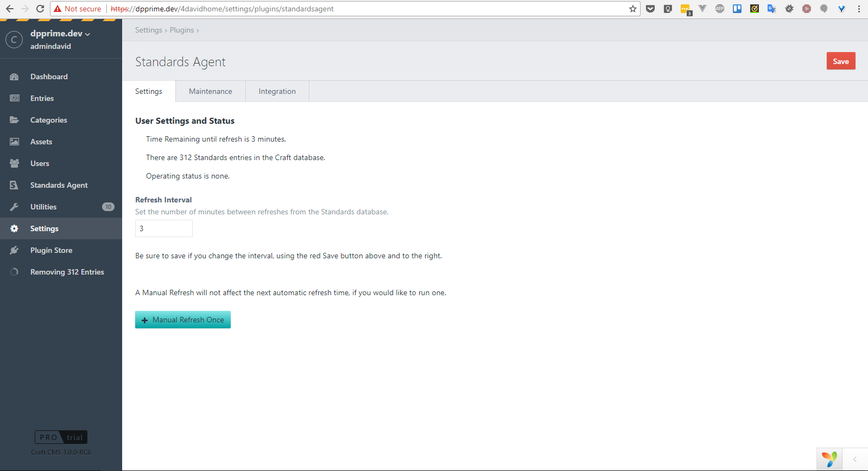Switch to the Maintenance tab
868x471 pixels.
[x=211, y=91]
